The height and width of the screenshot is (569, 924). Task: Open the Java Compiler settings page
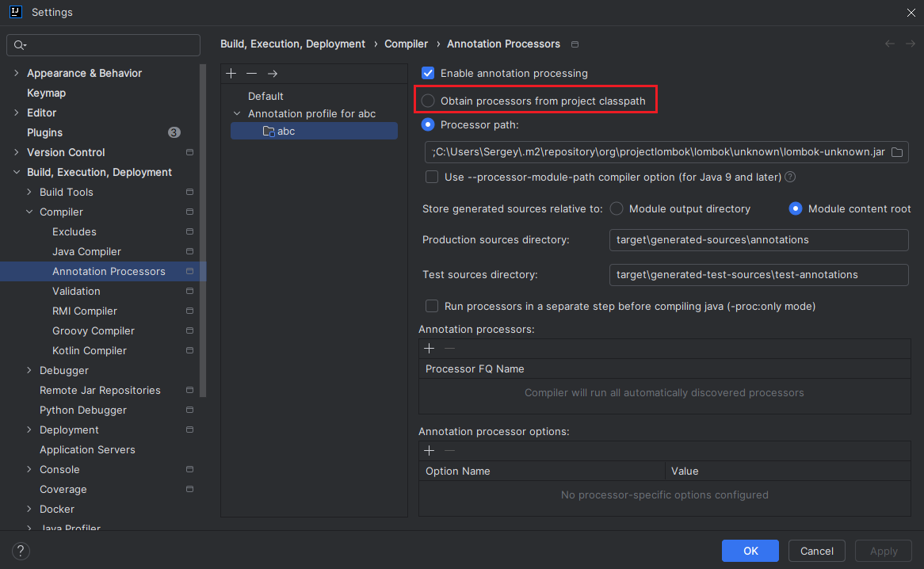86,252
